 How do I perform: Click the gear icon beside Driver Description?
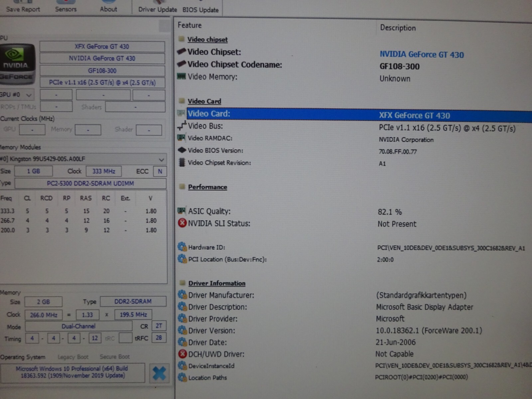tap(182, 306)
